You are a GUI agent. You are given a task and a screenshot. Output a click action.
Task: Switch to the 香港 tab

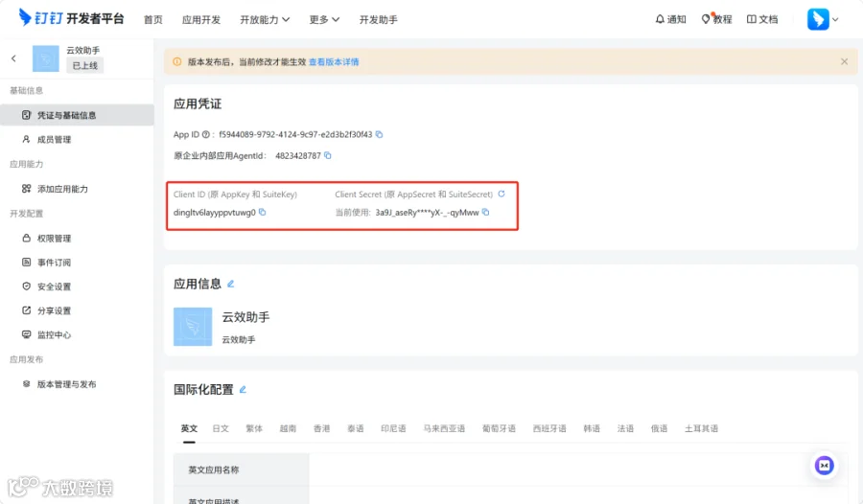[x=321, y=428]
